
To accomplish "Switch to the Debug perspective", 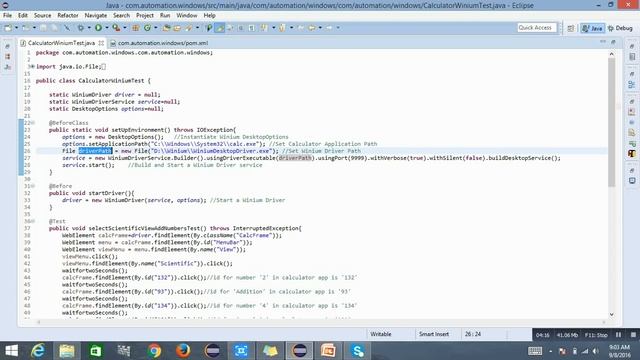I will coord(620,28).
